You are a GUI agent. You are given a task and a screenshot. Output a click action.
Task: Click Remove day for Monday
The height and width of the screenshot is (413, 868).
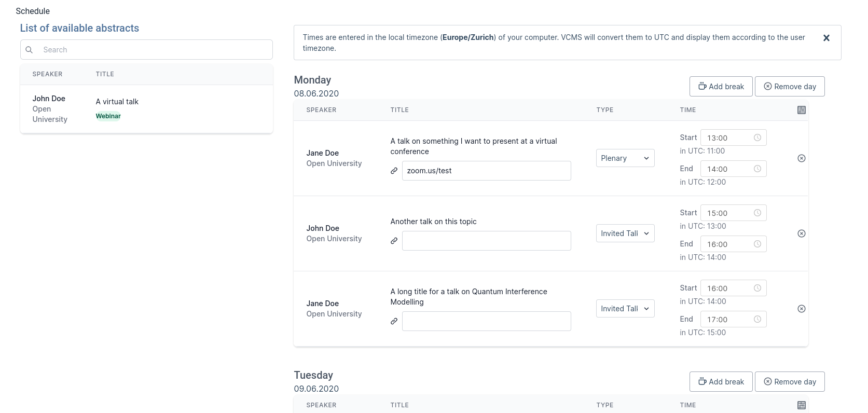789,87
